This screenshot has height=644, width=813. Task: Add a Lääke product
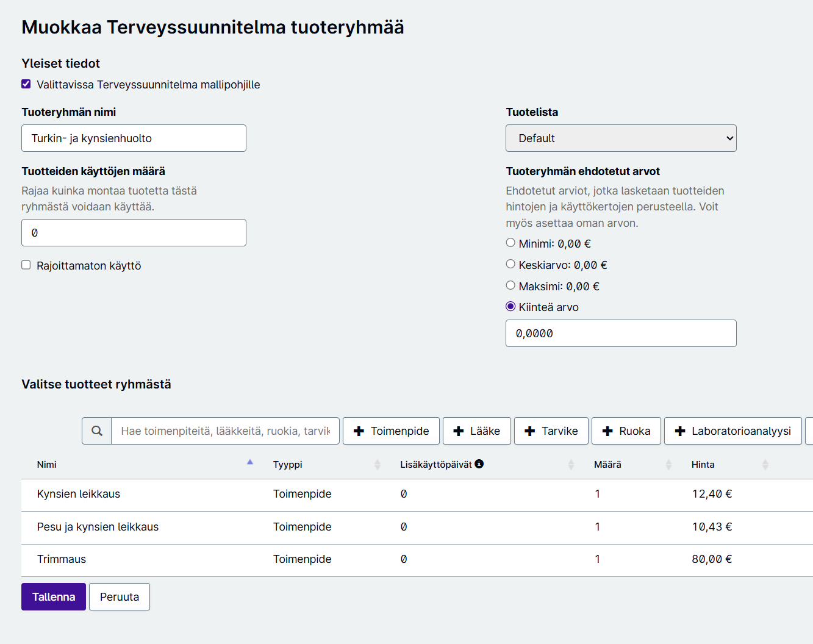477,431
